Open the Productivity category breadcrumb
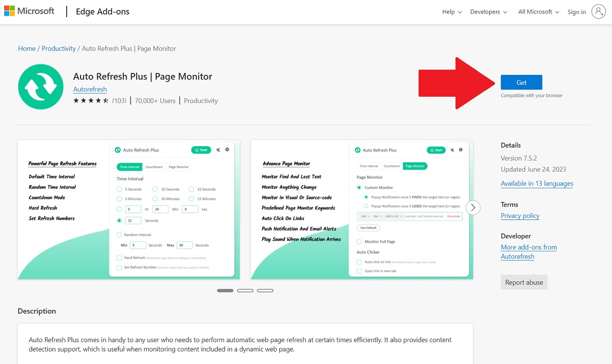612x364 pixels. click(x=58, y=48)
